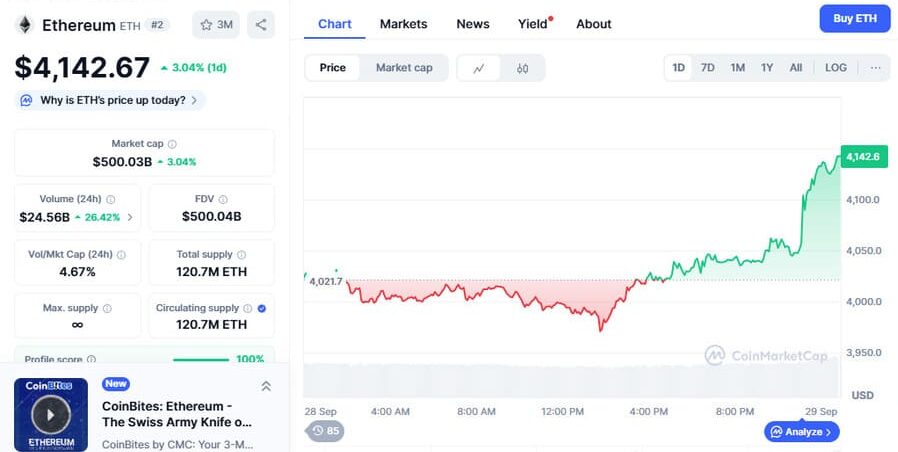
Task: Open the Max. supply info icon
Action: (x=107, y=308)
